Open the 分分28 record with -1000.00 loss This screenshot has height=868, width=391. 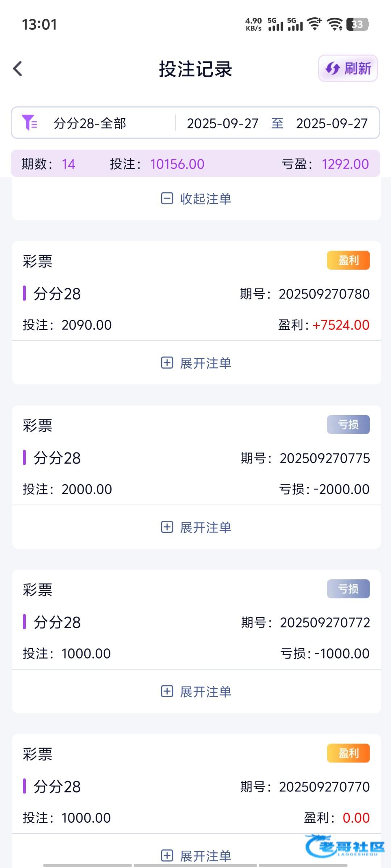pyautogui.click(x=196, y=622)
